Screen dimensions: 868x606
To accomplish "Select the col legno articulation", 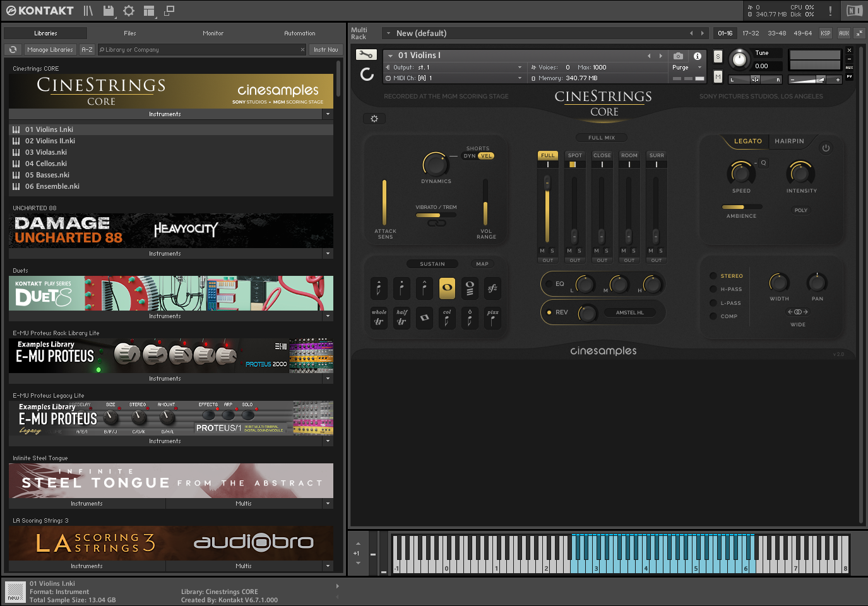I will click(447, 318).
